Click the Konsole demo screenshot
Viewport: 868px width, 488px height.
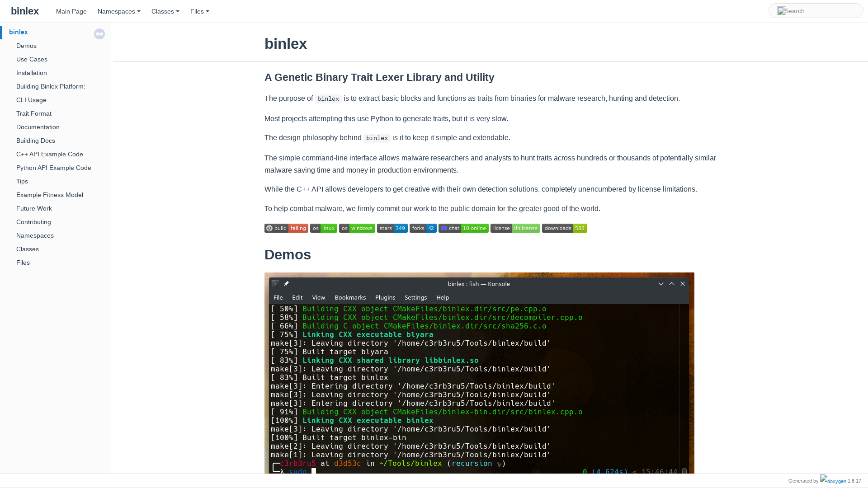tap(479, 373)
